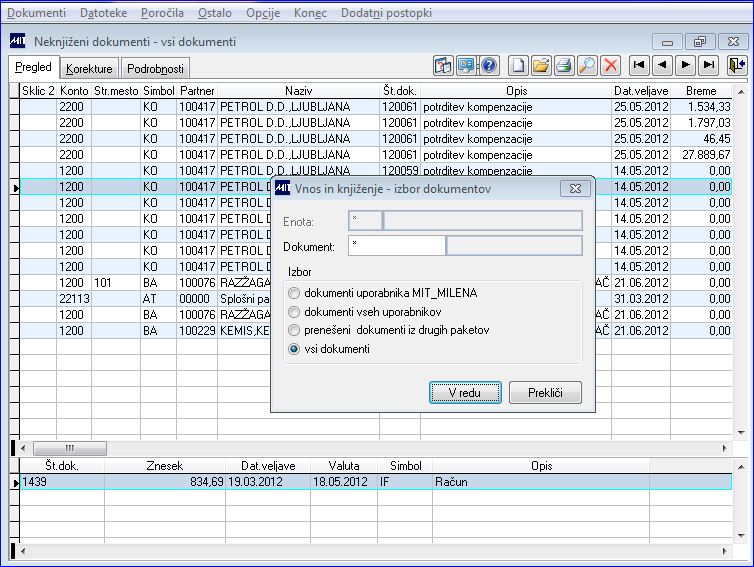Viewport: 754px width, 567px height.
Task: Click the upper grid's scroll down arrow
Action: coord(741,433)
